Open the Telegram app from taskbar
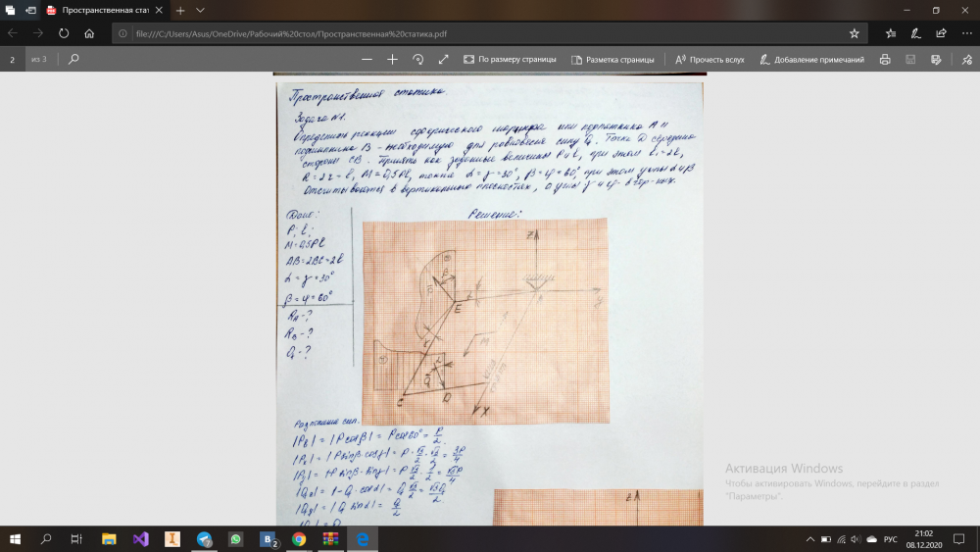This screenshot has height=552, width=980. 204,539
